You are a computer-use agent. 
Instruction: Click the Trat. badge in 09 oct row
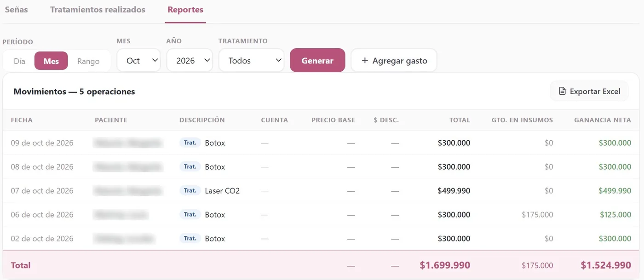[x=190, y=143]
